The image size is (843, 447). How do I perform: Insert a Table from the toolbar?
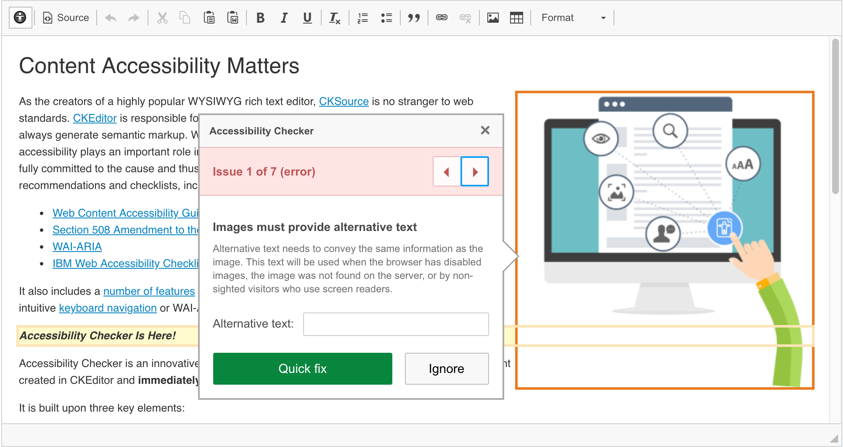click(x=516, y=18)
